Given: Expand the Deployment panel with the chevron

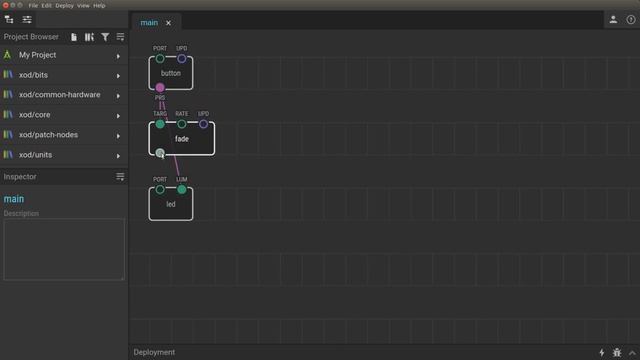Looking at the screenshot, I should tap(632, 353).
